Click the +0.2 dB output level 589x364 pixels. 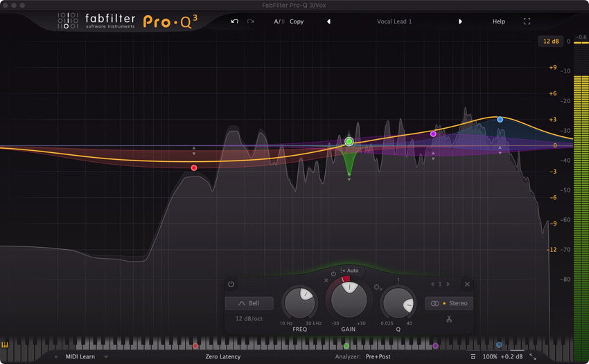[x=511, y=356]
